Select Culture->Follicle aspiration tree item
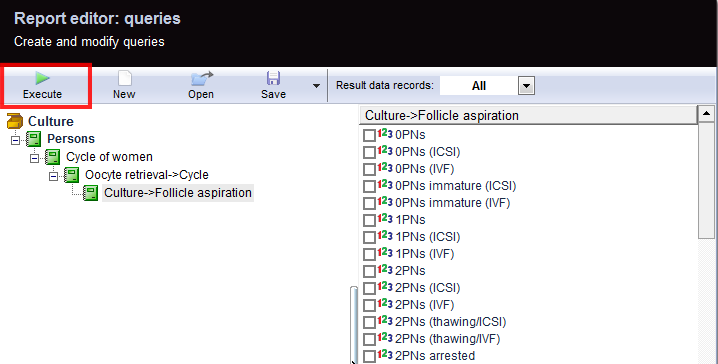Image resolution: width=718 pixels, height=364 pixels. [x=178, y=193]
